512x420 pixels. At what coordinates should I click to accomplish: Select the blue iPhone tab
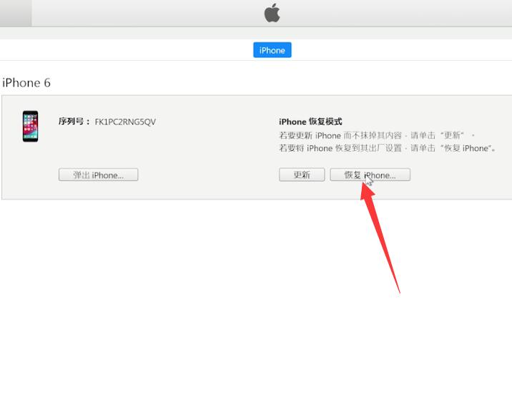click(272, 50)
